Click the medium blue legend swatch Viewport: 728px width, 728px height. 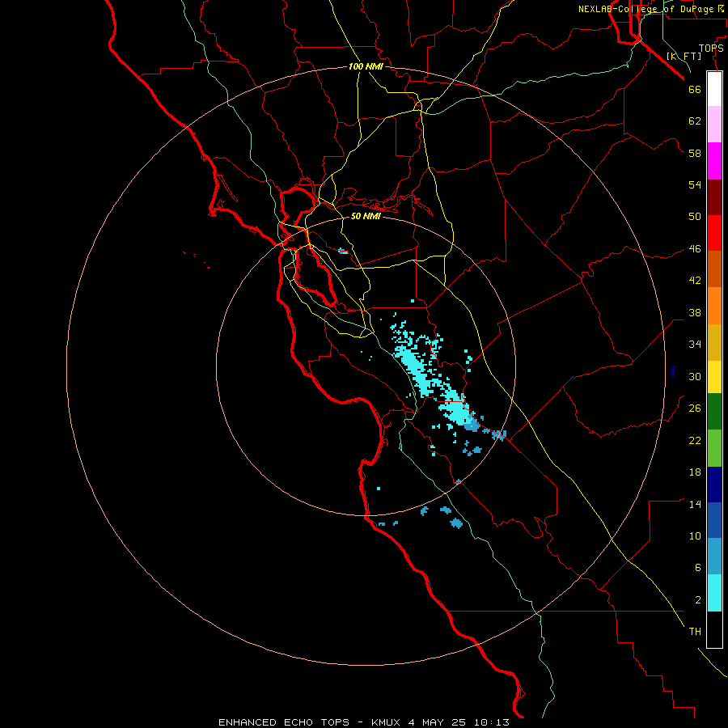714,520
